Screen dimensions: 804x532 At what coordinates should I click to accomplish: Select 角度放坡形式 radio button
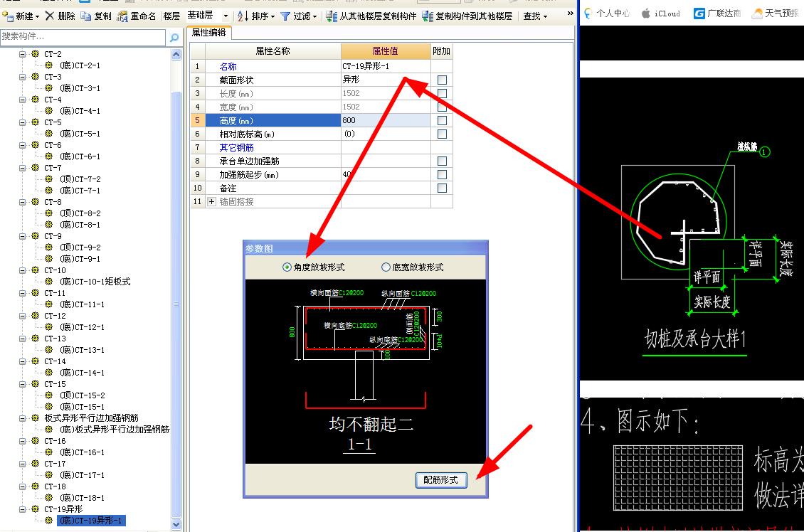pyautogui.click(x=287, y=267)
